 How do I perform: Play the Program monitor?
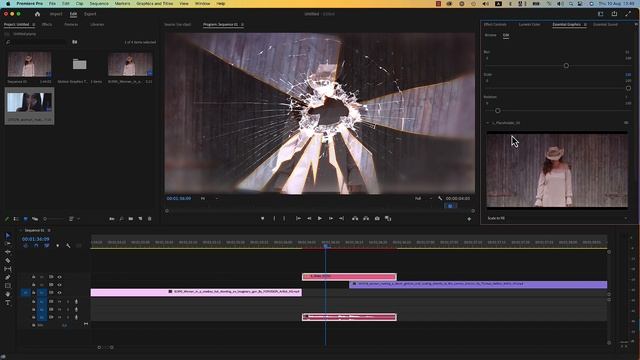pyautogui.click(x=320, y=218)
